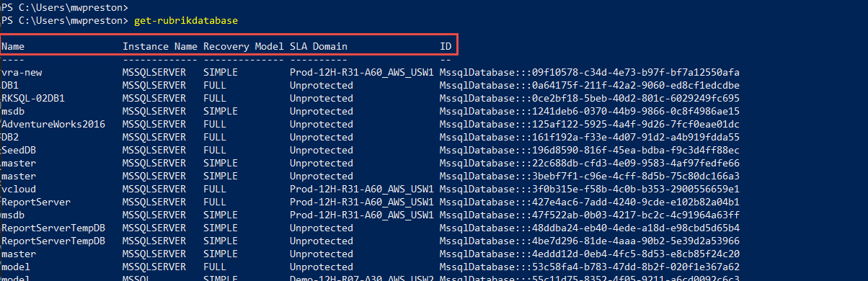868x281 pixels.
Task: Click the model database with FULL recovery
Action: click(x=16, y=267)
